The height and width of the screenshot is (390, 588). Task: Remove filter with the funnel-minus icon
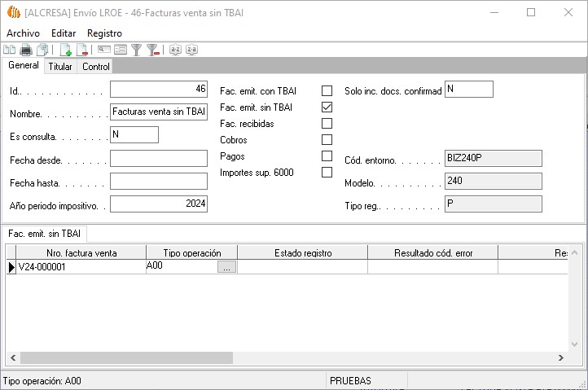[x=152, y=50]
